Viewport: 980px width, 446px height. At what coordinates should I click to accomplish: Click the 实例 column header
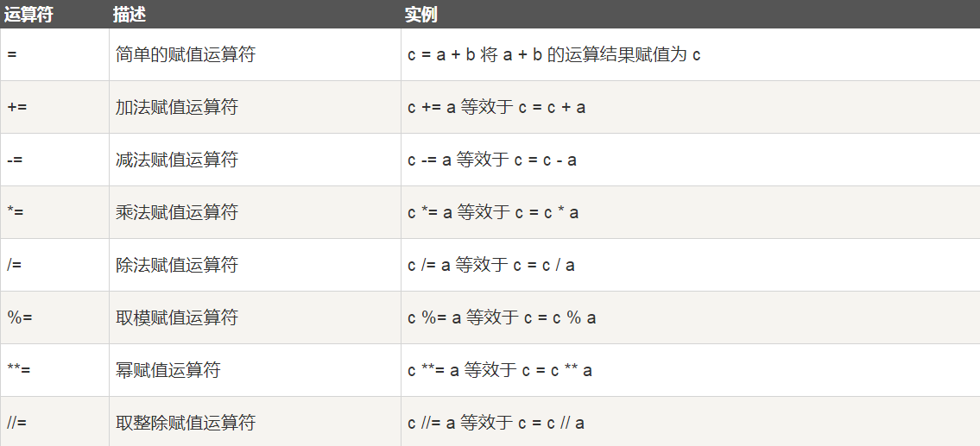[421, 15]
